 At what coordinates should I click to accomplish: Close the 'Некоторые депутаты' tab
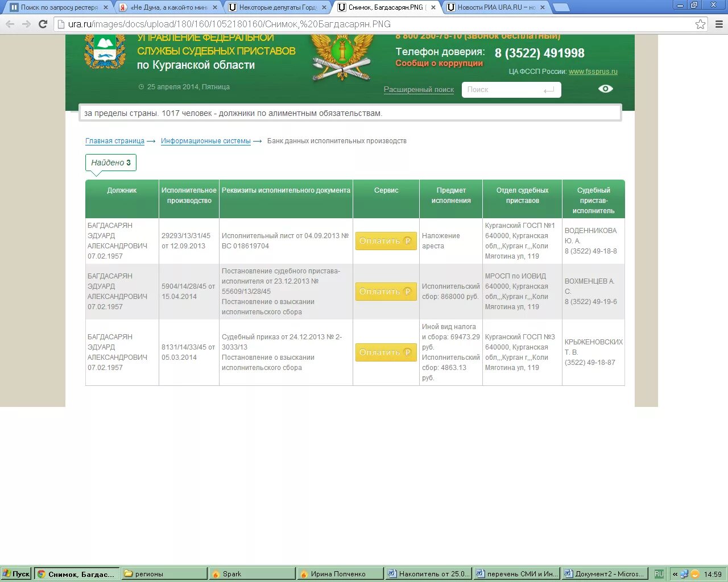pos(324,7)
